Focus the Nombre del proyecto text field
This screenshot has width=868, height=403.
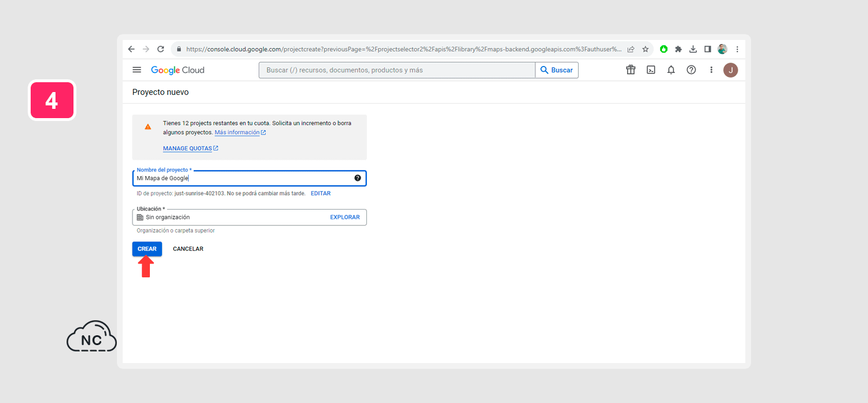tap(243, 178)
